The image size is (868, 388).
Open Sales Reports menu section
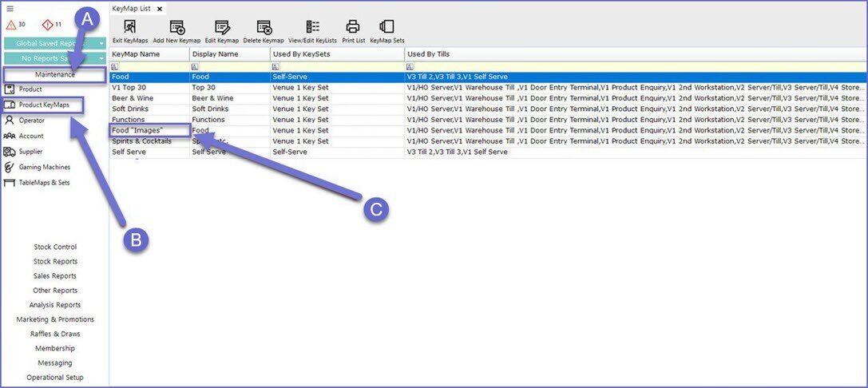54,275
